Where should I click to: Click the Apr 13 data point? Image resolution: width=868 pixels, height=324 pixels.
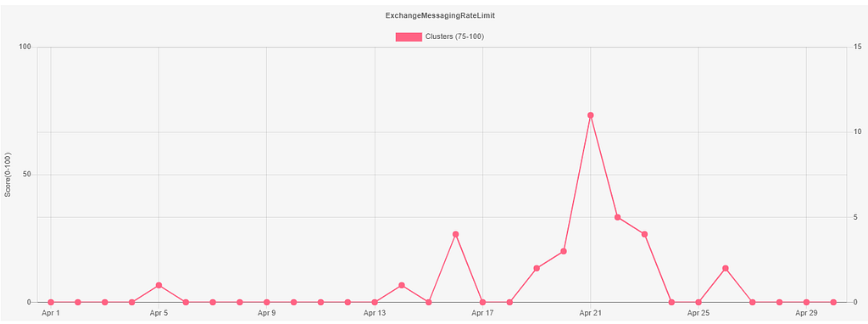pyautogui.click(x=375, y=303)
